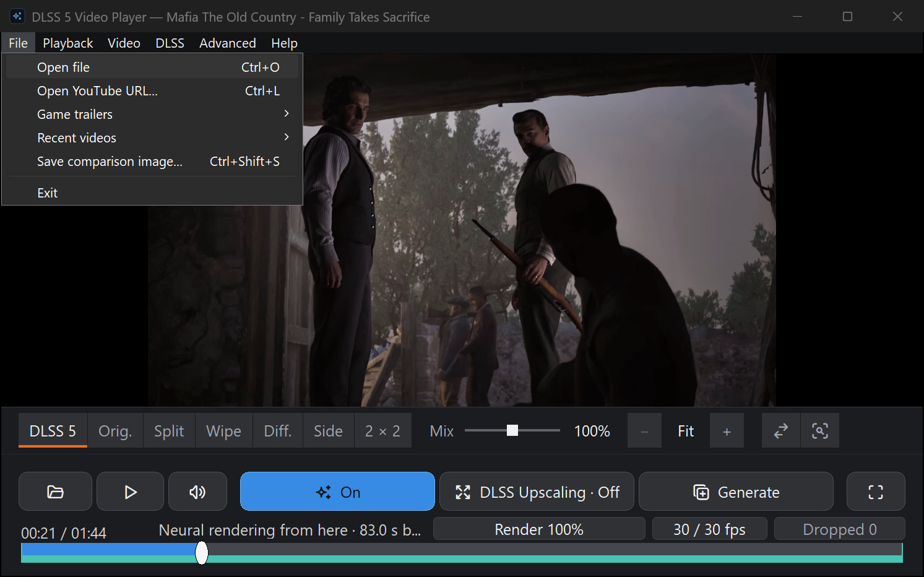The image size is (924, 577).
Task: Zoom in with the plus button
Action: pos(727,431)
